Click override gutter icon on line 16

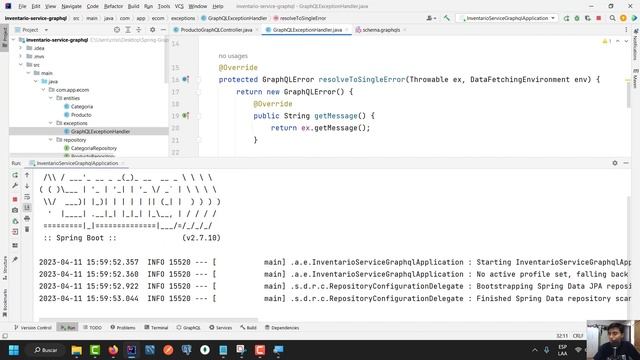coord(185,79)
